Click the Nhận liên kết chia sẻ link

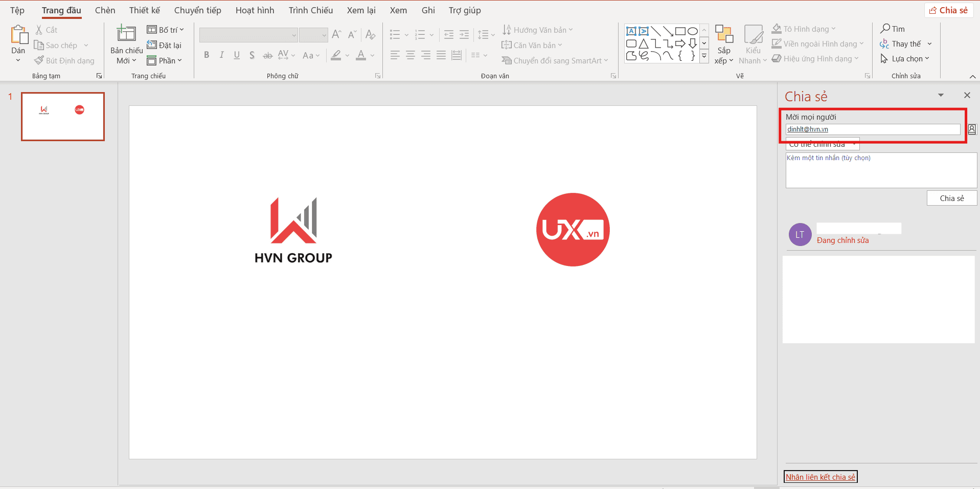click(820, 477)
